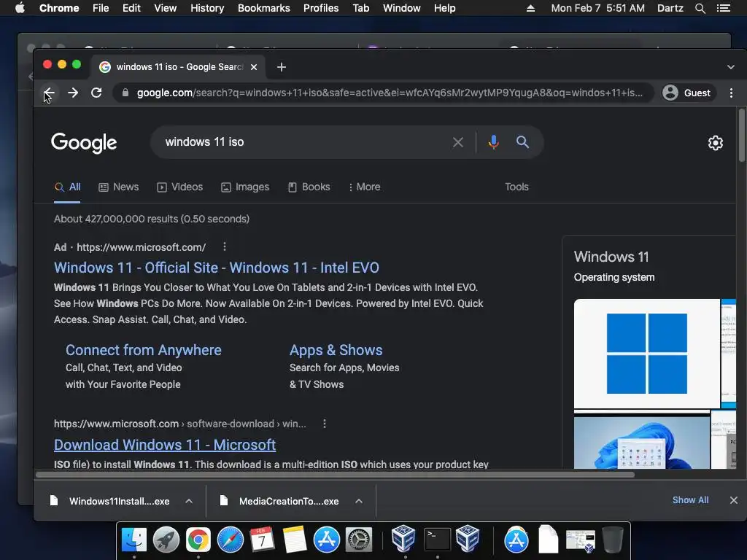Open Google quick settings gear
This screenshot has height=560, width=747.
pos(716,143)
